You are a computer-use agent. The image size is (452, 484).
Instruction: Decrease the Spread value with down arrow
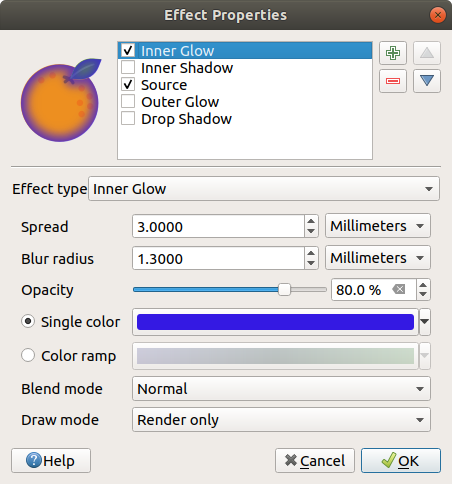(311, 231)
